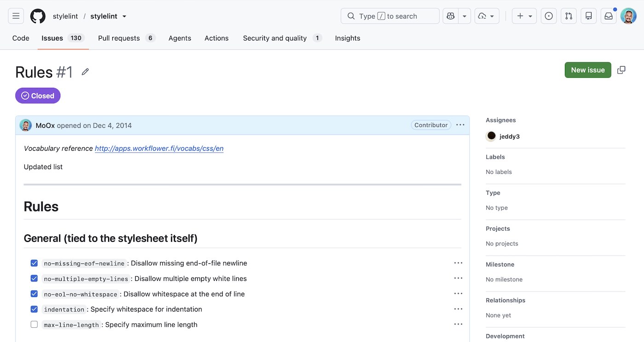The height and width of the screenshot is (342, 644).
Task: Click the Dec 4, 2014 timestamp
Action: tap(112, 125)
